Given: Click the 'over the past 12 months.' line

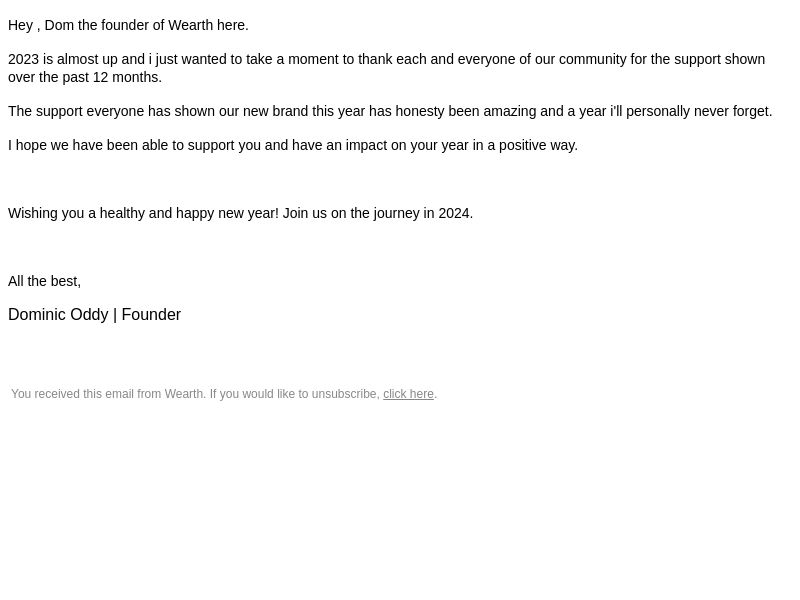Looking at the screenshot, I should tap(85, 77).
